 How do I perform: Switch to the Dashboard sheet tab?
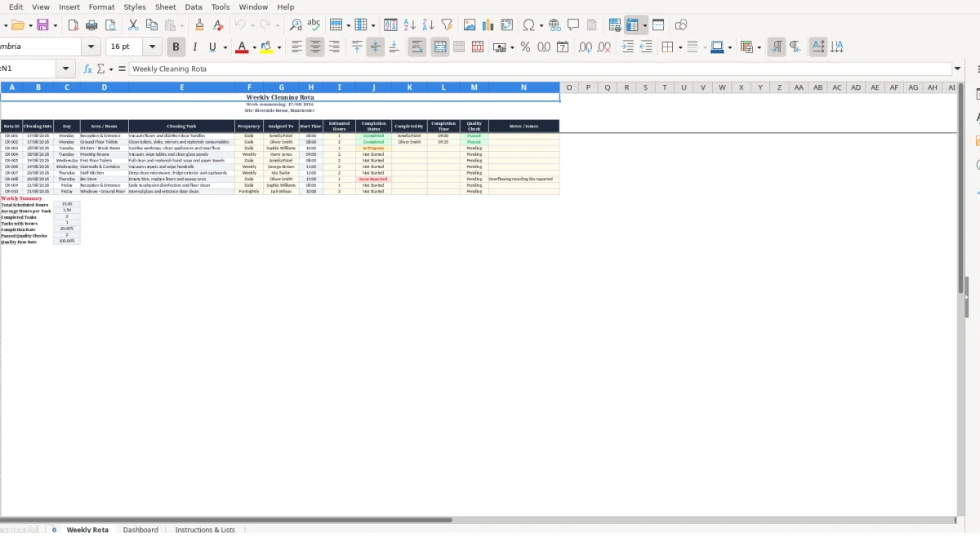(x=140, y=530)
